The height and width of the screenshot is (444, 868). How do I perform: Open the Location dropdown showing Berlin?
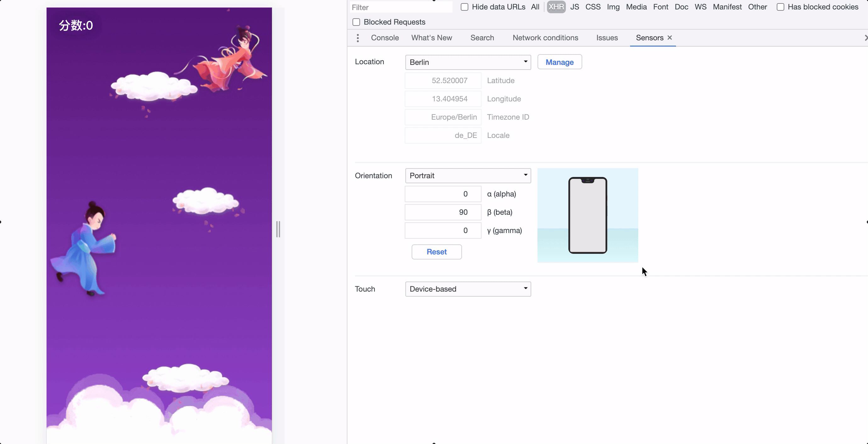(468, 62)
